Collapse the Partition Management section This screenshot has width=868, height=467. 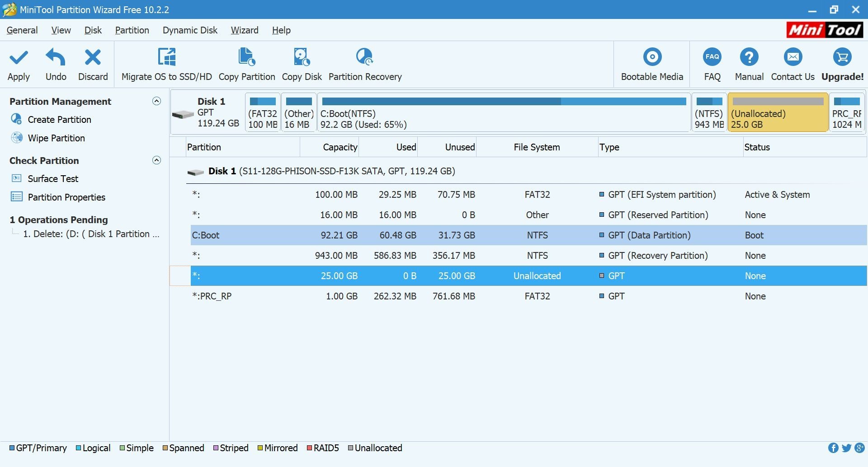(156, 101)
